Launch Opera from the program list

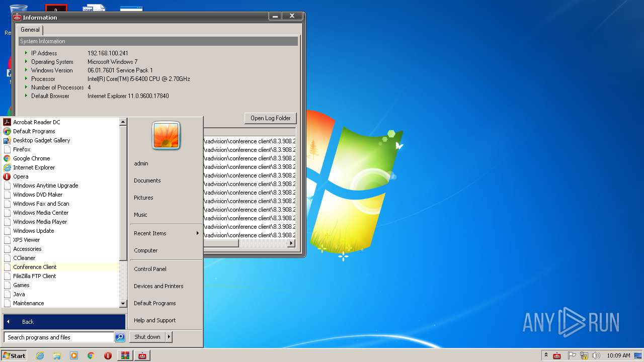(21, 176)
